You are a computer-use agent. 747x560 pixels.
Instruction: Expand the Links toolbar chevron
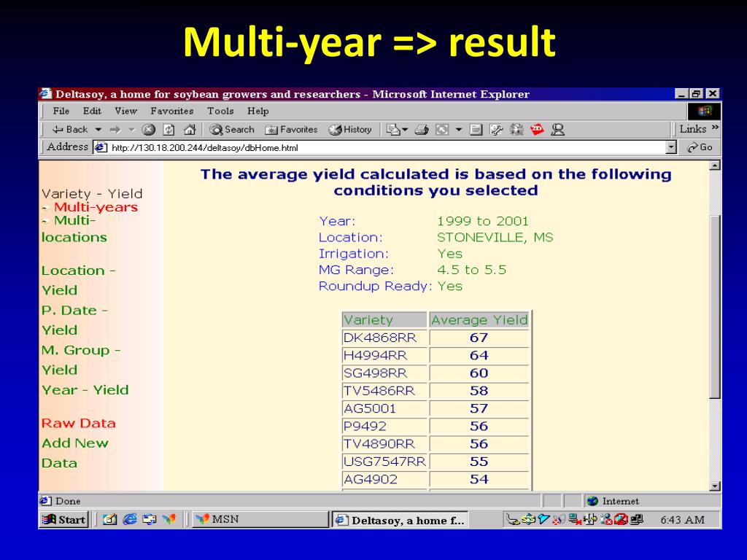point(715,128)
